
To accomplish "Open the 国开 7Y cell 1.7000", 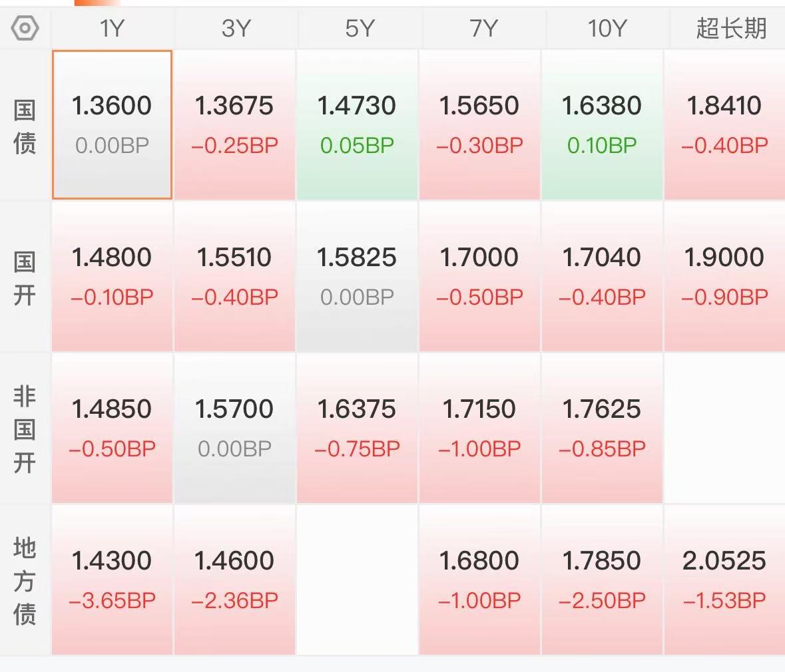I will click(479, 277).
